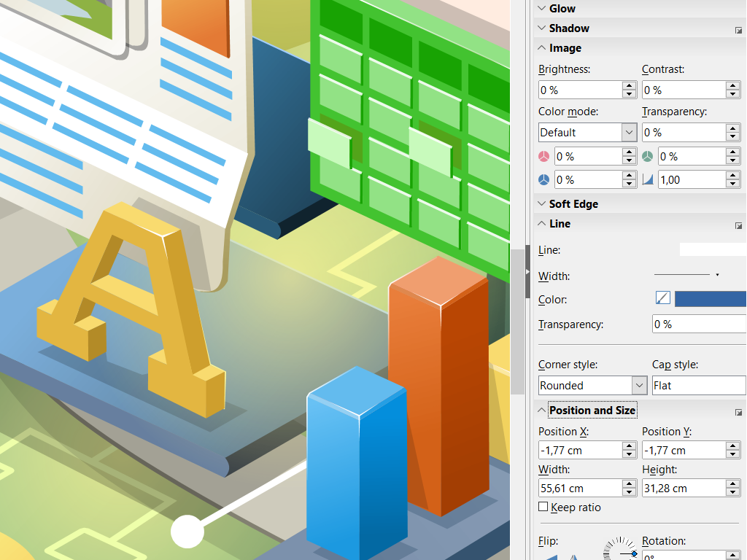Open the Color mode dropdown
Viewport: 747px width, 560px height.
pyautogui.click(x=629, y=132)
